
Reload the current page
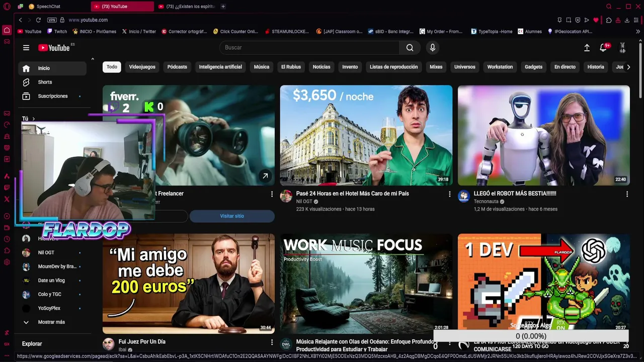coord(38,20)
